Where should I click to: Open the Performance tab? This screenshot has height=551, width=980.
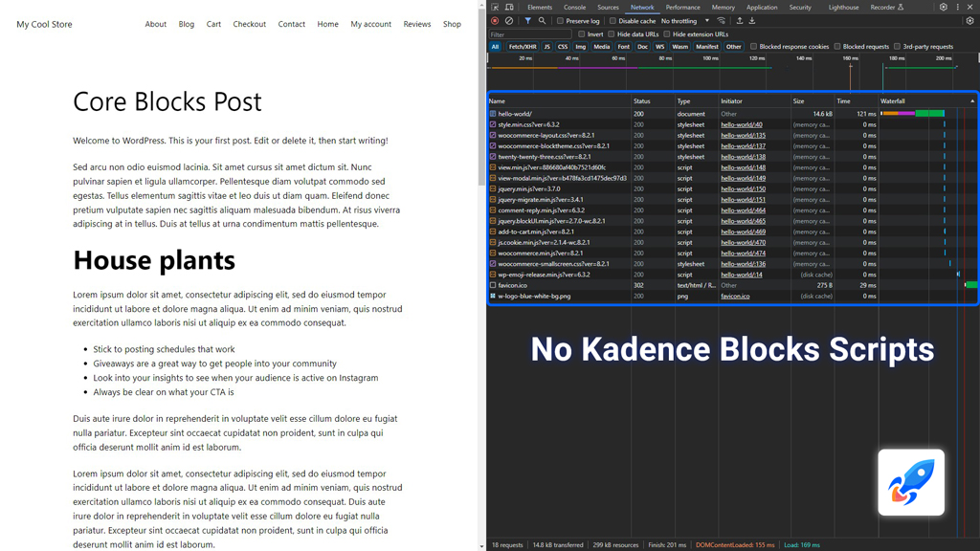click(x=682, y=7)
